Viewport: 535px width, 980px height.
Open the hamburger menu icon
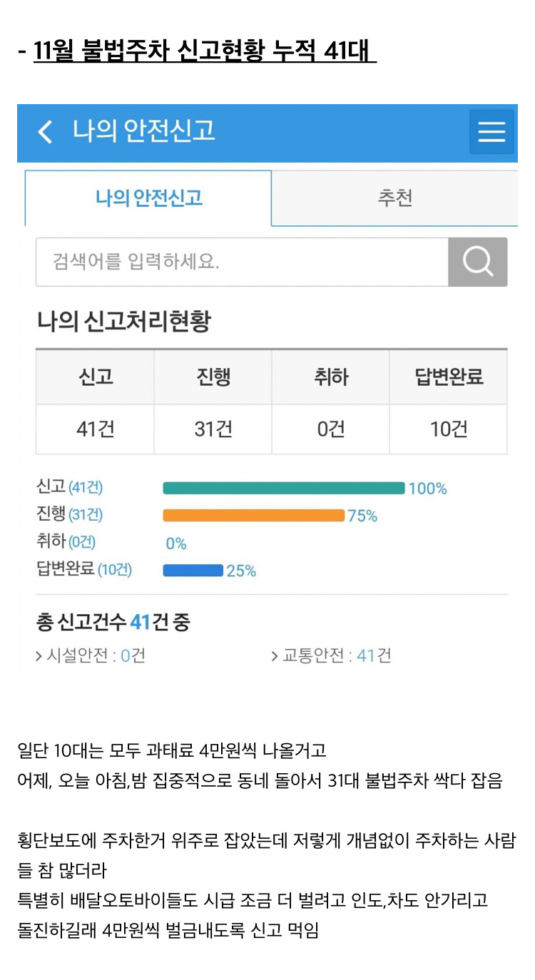[491, 132]
